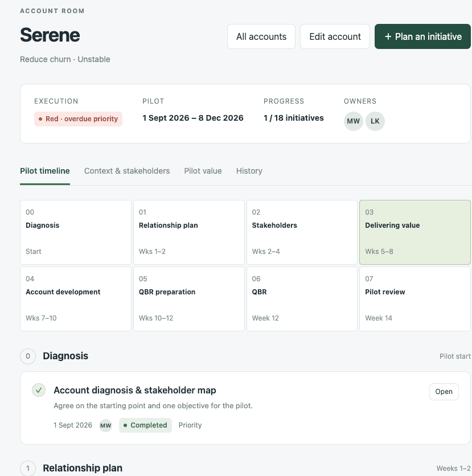Click the 1 Sept 2026 initiative date
This screenshot has height=476, width=472.
[x=73, y=425]
